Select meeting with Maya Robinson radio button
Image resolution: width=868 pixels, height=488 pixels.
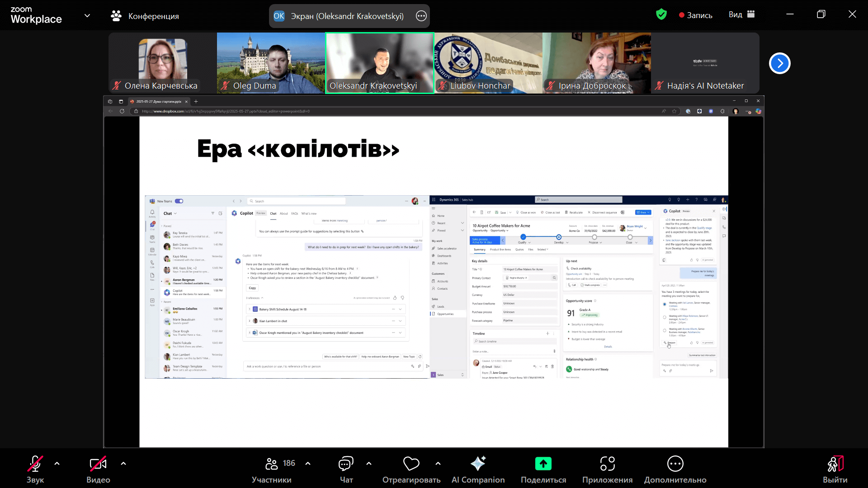[x=665, y=317]
